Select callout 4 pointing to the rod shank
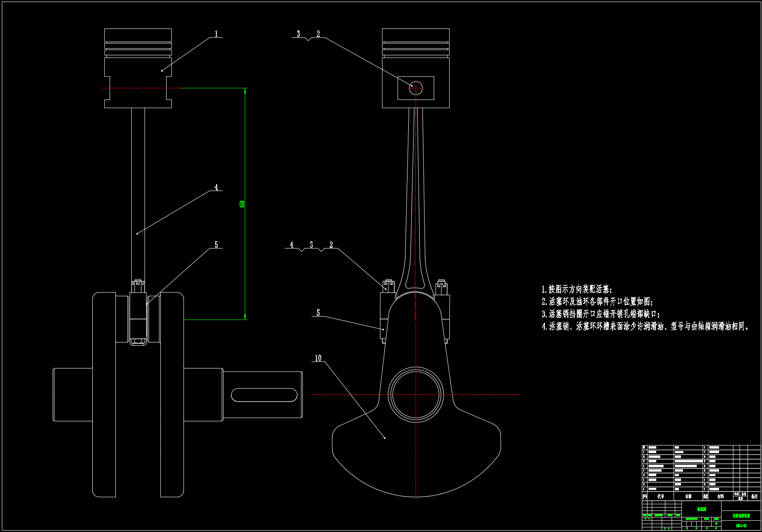 (x=216, y=187)
